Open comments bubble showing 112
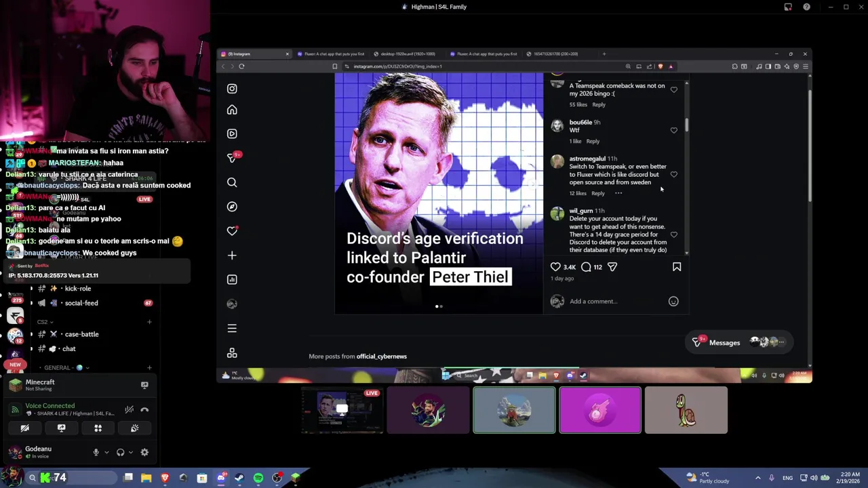 tap(586, 267)
